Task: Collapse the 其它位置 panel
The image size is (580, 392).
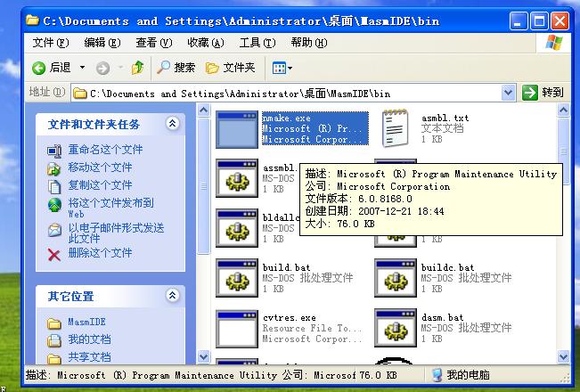Action: [x=172, y=295]
